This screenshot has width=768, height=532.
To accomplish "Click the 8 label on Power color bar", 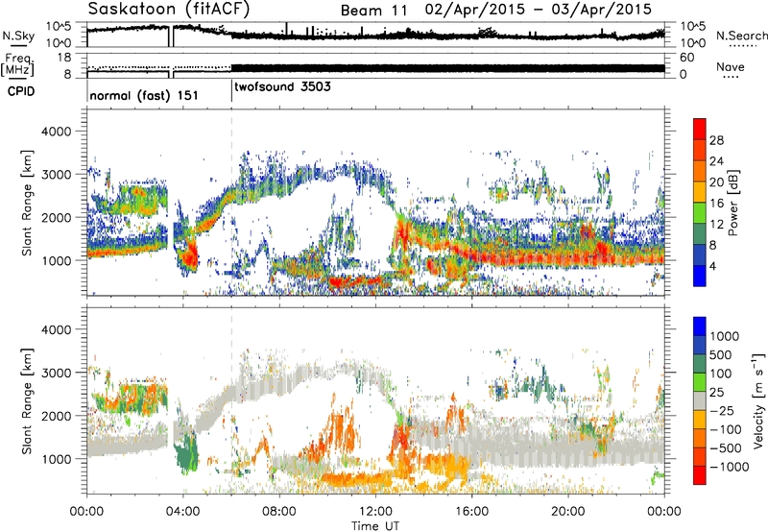I will (713, 246).
